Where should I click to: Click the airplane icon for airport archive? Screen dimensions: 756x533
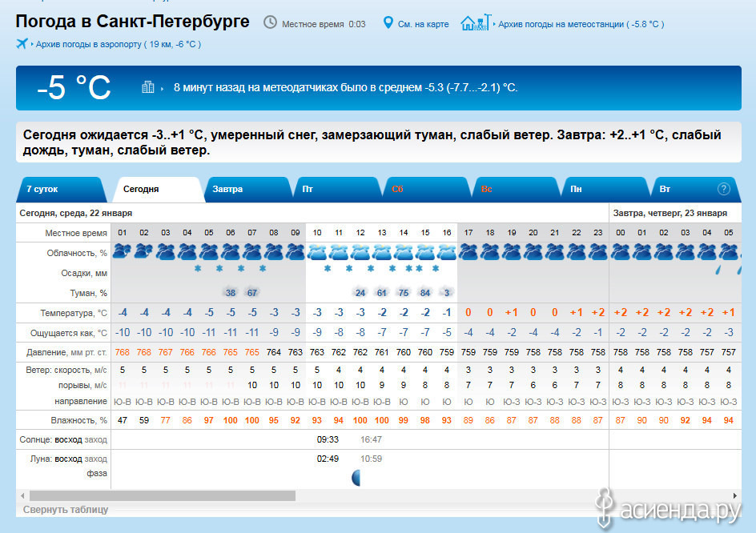tap(22, 43)
